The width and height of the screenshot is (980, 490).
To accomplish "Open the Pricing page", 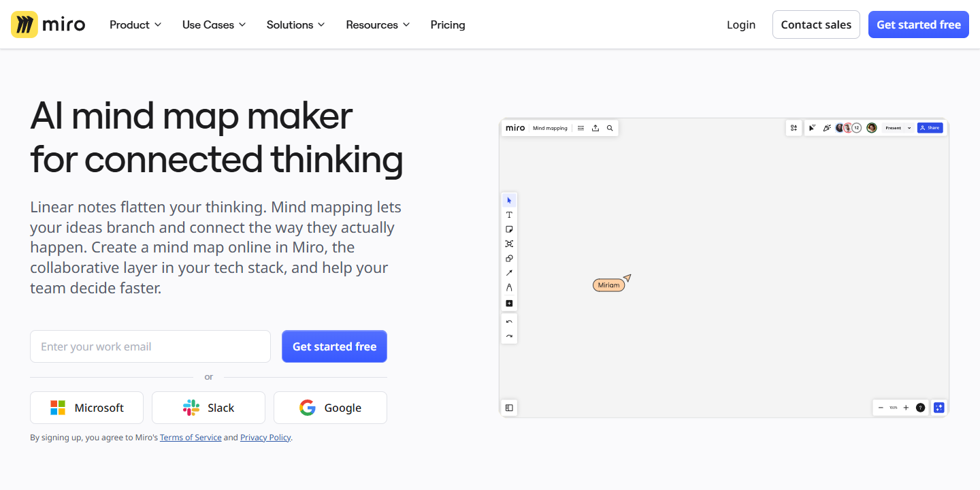I will point(448,24).
